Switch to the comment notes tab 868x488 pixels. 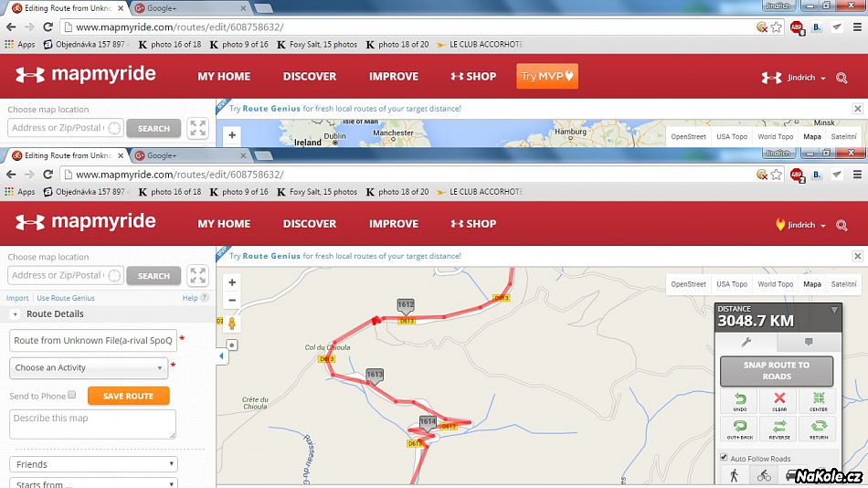tap(808, 342)
